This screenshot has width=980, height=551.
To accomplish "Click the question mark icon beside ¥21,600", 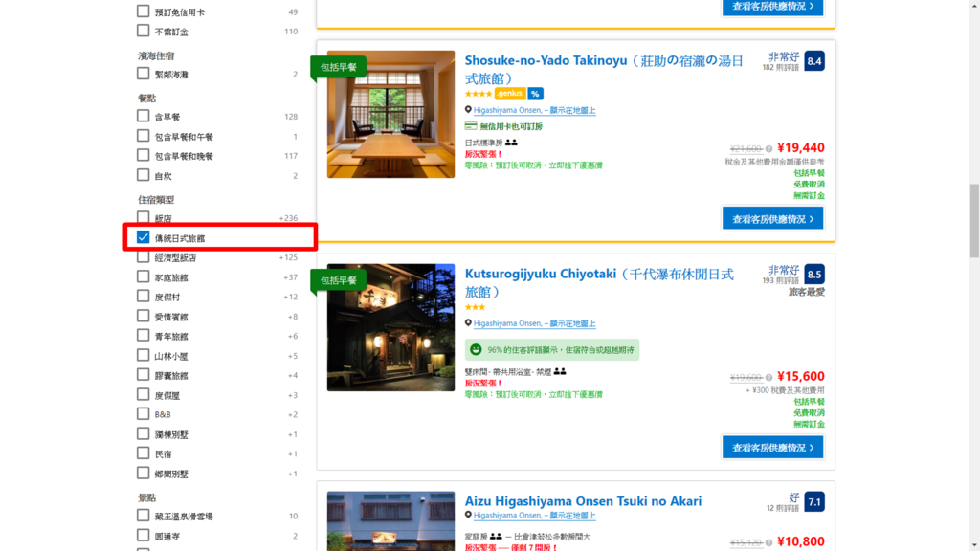I will point(768,148).
